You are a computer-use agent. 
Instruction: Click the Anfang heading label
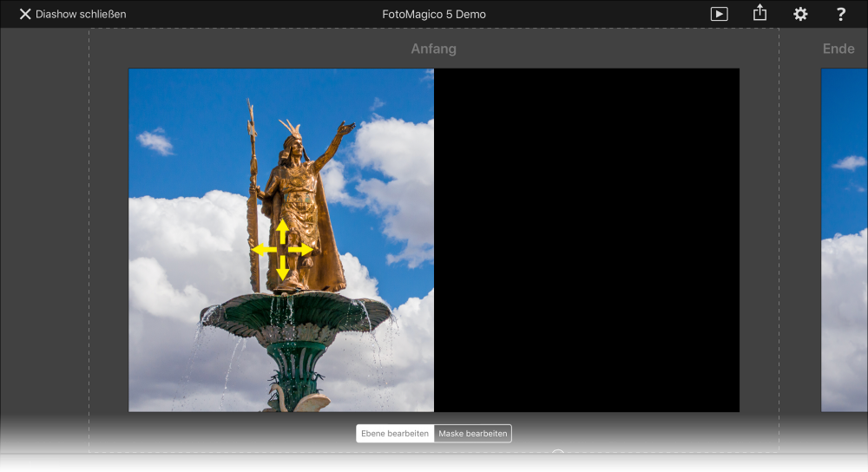433,49
